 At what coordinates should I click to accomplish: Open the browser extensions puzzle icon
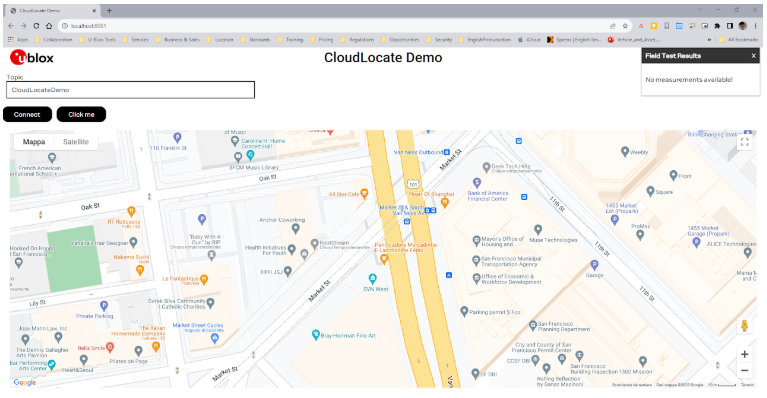[717, 26]
